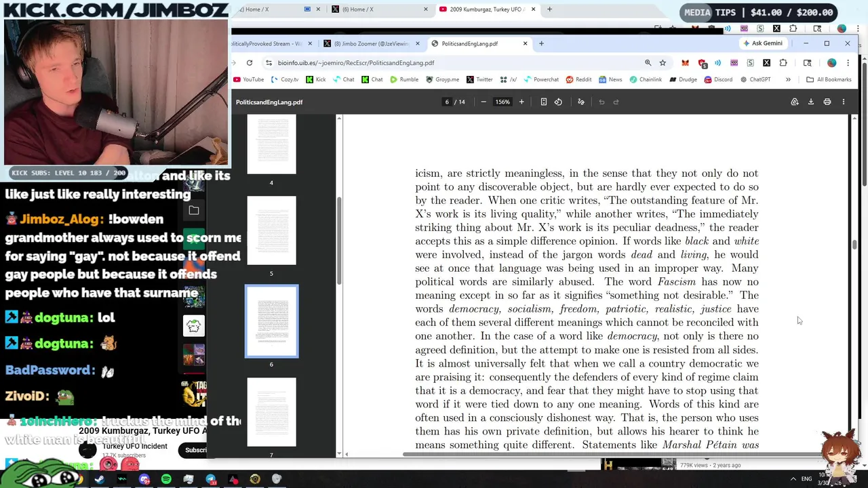
Task: Edit the PDF page number field
Action: tap(447, 102)
